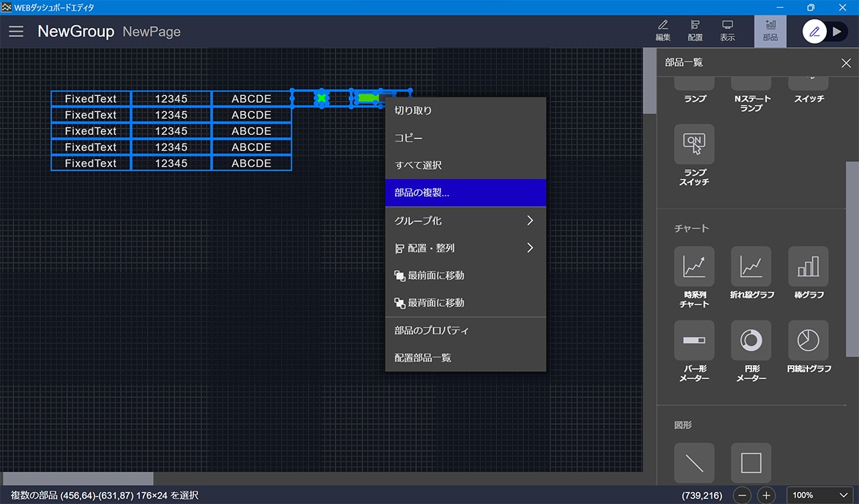
Task: Open the 100% zoom level dropdown
Action: (821, 495)
